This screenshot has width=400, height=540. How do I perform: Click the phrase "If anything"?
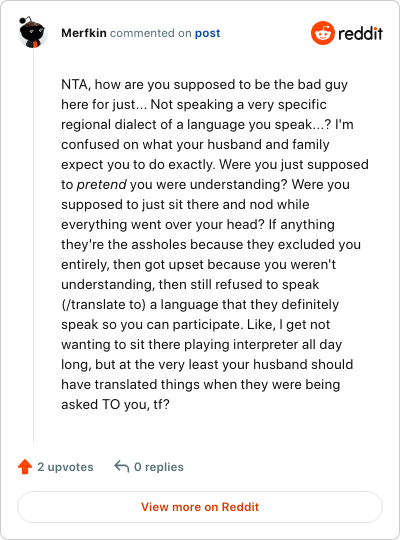301,225
